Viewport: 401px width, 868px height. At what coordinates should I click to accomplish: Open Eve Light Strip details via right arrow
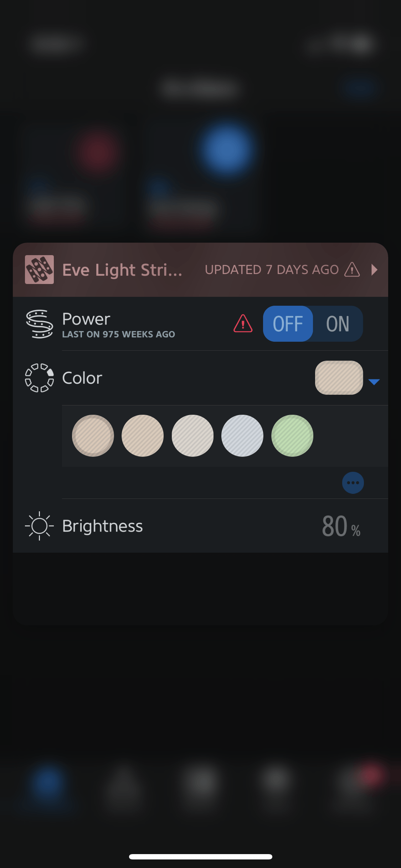pyautogui.click(x=374, y=270)
